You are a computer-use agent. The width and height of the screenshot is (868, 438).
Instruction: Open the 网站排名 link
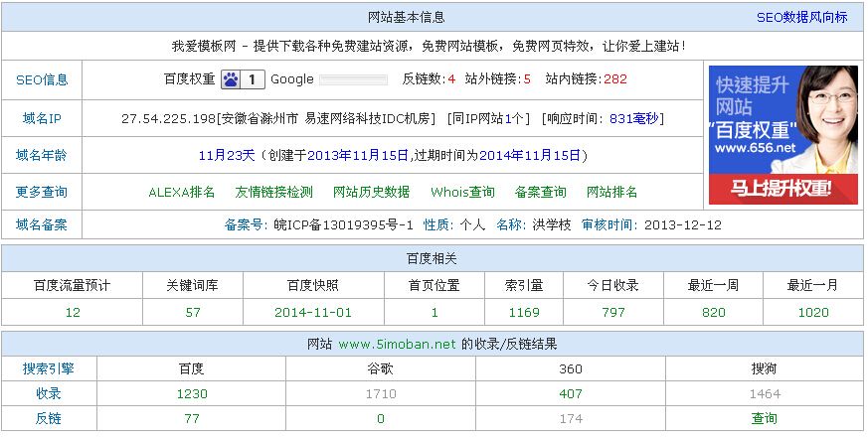pos(611,192)
